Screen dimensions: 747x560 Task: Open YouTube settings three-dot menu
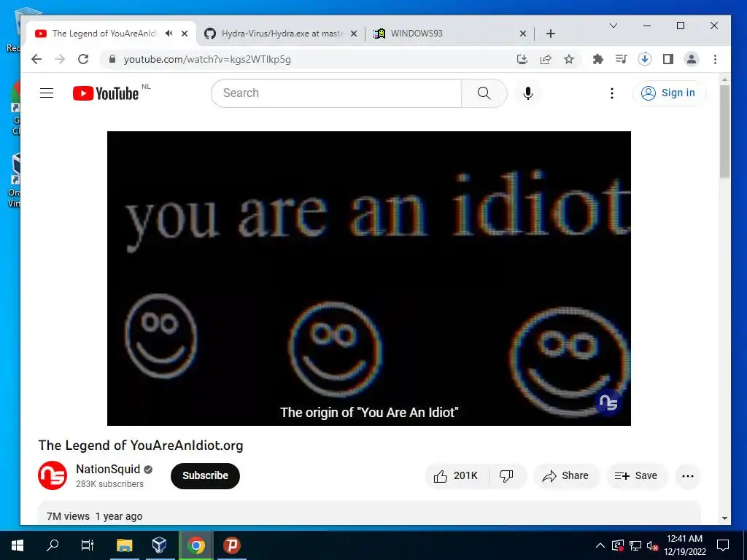pos(612,93)
